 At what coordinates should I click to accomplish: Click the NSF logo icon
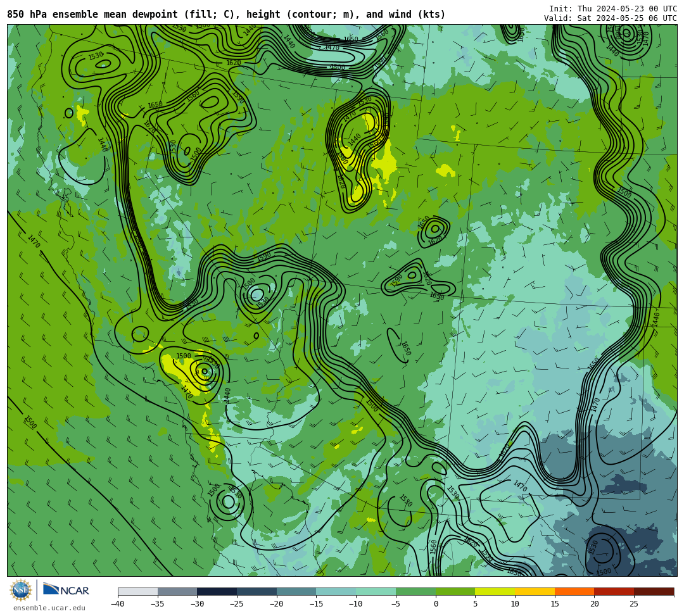click(20, 590)
